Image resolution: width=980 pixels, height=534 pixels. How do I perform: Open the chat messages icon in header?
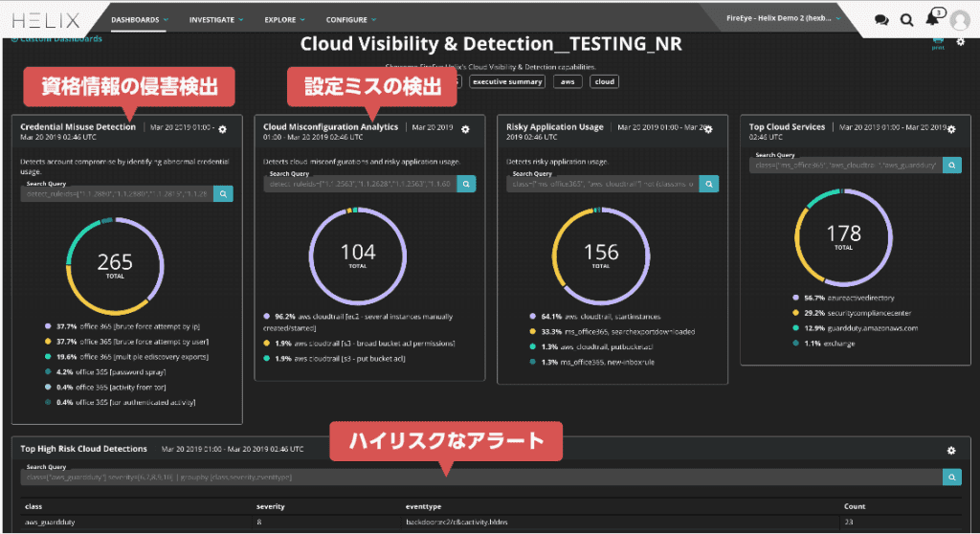(x=881, y=20)
